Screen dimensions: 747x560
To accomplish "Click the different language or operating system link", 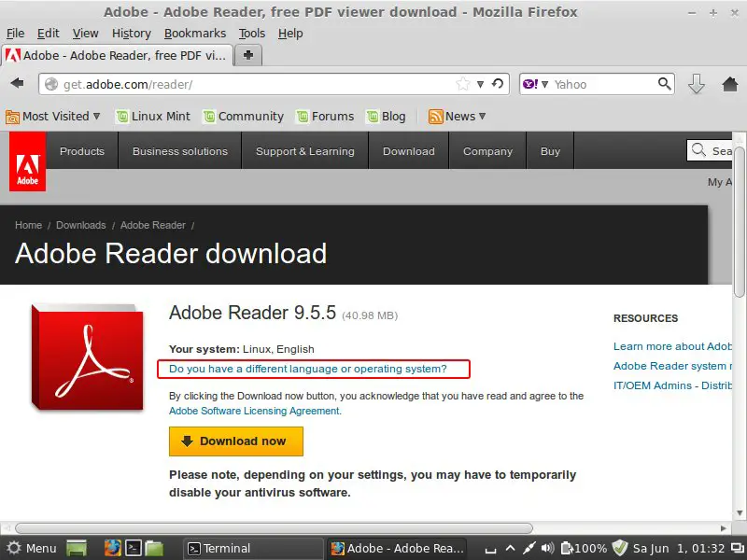I will coord(308,369).
